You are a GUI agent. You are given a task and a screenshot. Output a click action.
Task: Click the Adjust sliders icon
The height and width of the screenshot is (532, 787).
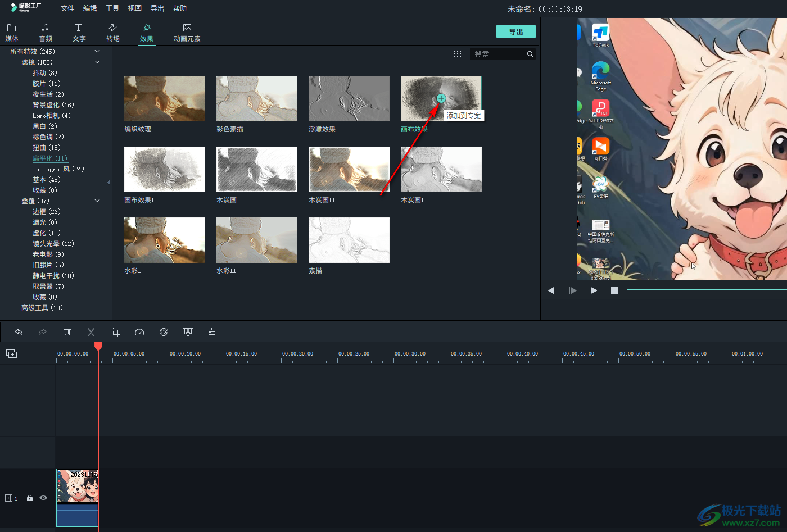pos(212,332)
